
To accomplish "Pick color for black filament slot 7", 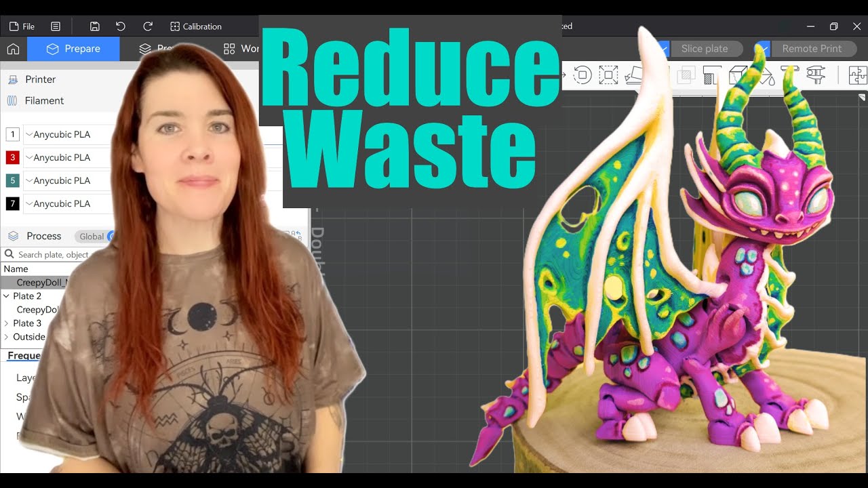I will 12,203.
